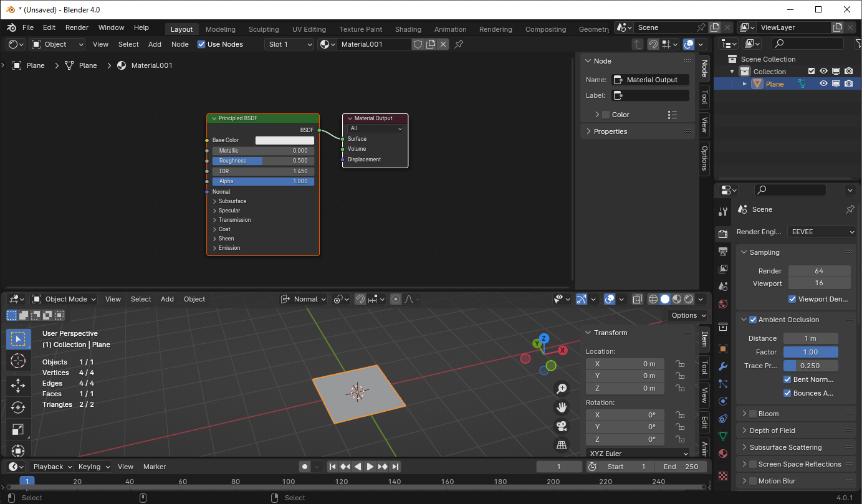Viewport: 862px width, 504px height.
Task: Open the View Layer properties icon
Action: point(723,269)
